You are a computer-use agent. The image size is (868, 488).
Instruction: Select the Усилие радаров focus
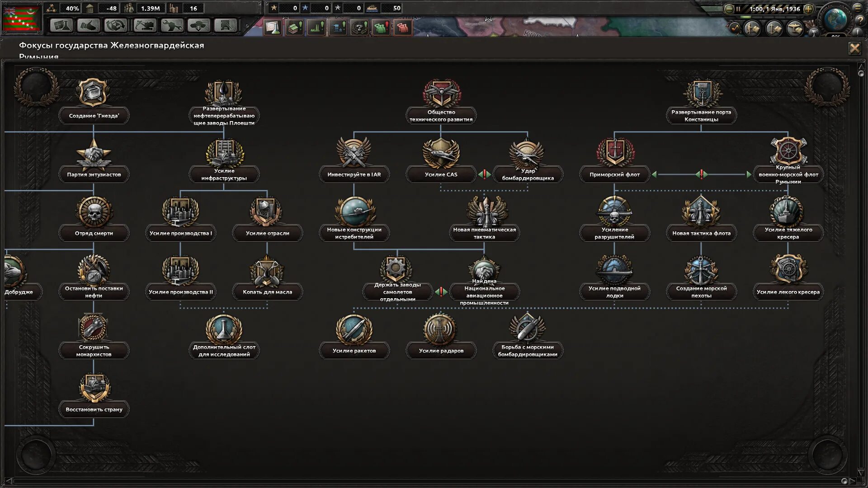click(441, 351)
